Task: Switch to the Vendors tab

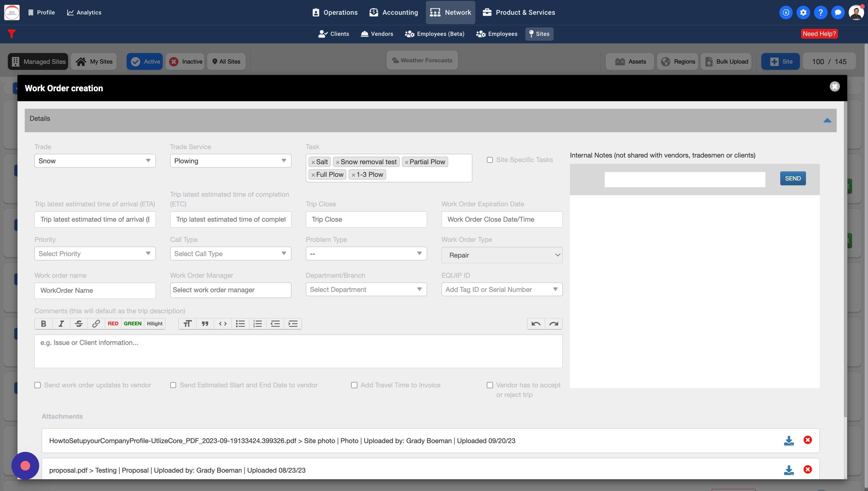Action: [x=377, y=34]
